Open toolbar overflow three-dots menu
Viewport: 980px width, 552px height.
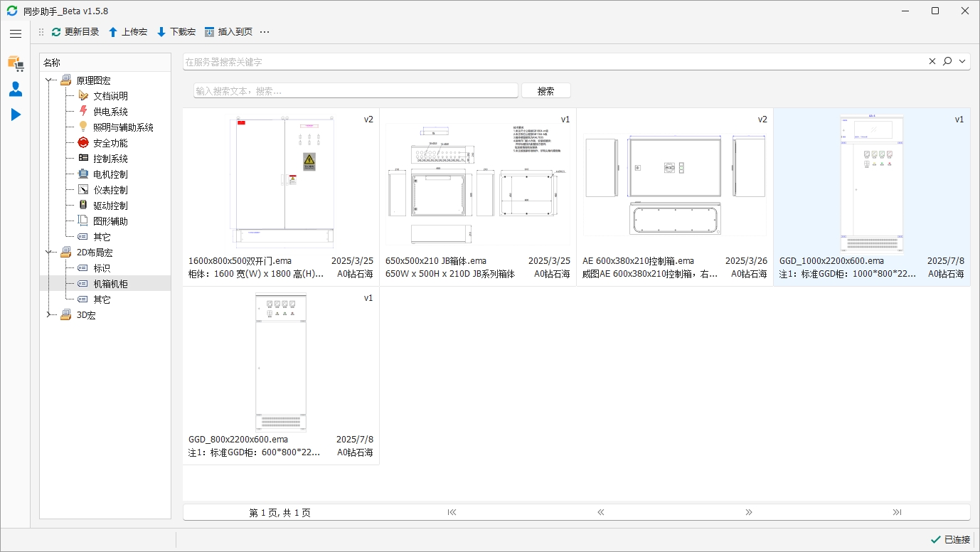click(x=265, y=32)
